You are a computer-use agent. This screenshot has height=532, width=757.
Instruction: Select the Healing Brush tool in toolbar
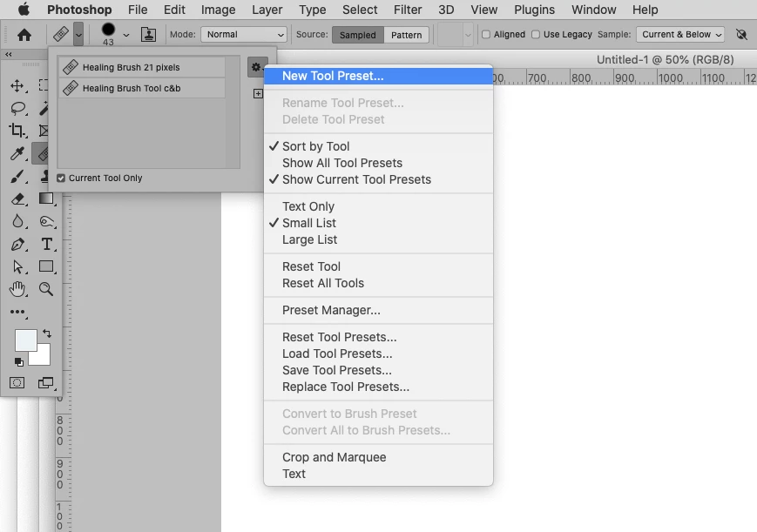click(44, 153)
